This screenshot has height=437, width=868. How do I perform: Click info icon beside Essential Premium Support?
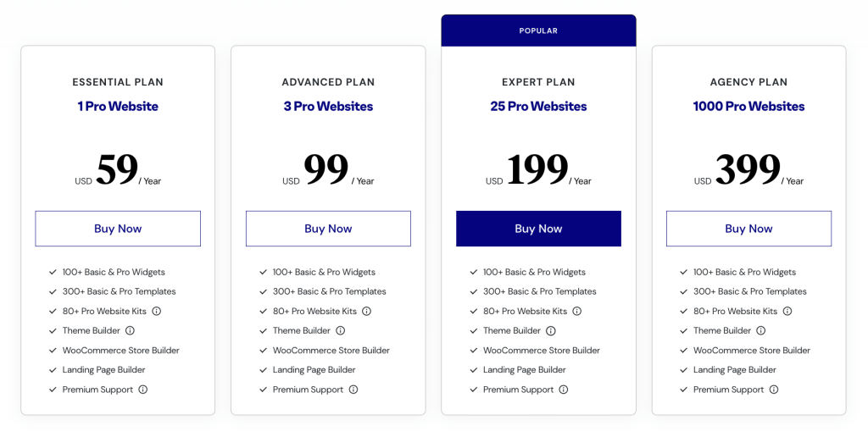(x=142, y=390)
